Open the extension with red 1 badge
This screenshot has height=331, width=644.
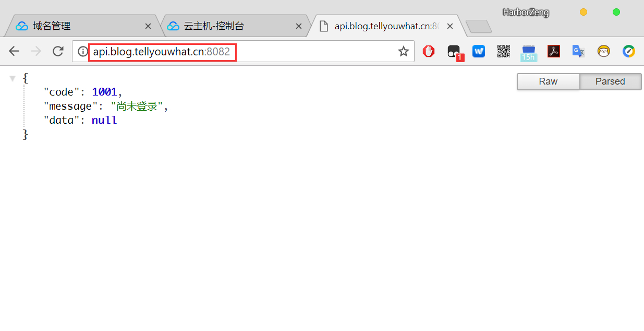pos(455,53)
